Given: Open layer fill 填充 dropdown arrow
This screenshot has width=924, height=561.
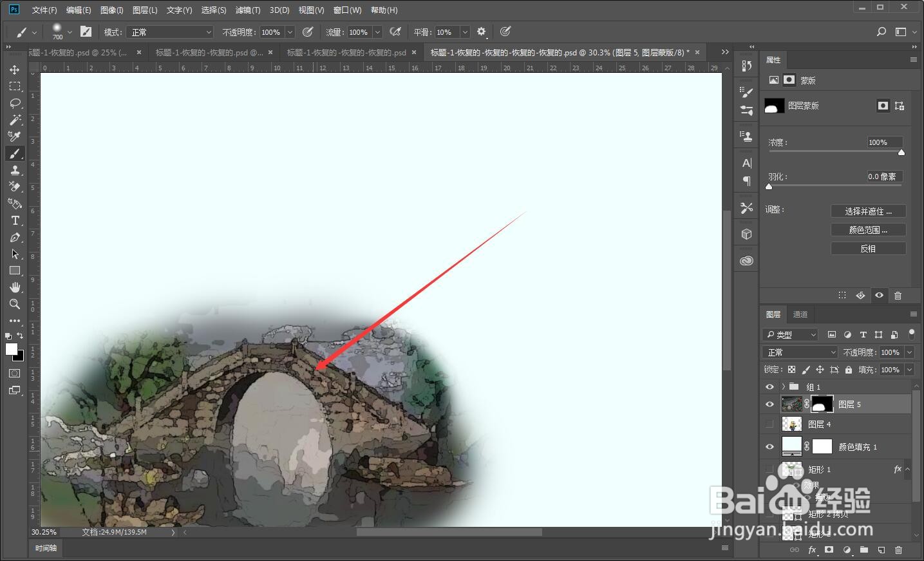Looking at the screenshot, I should [x=910, y=370].
